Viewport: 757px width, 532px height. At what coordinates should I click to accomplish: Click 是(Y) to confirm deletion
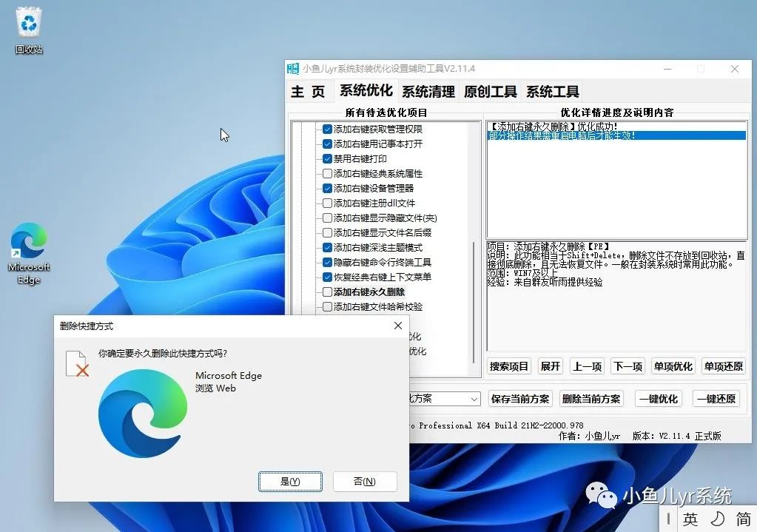point(290,481)
